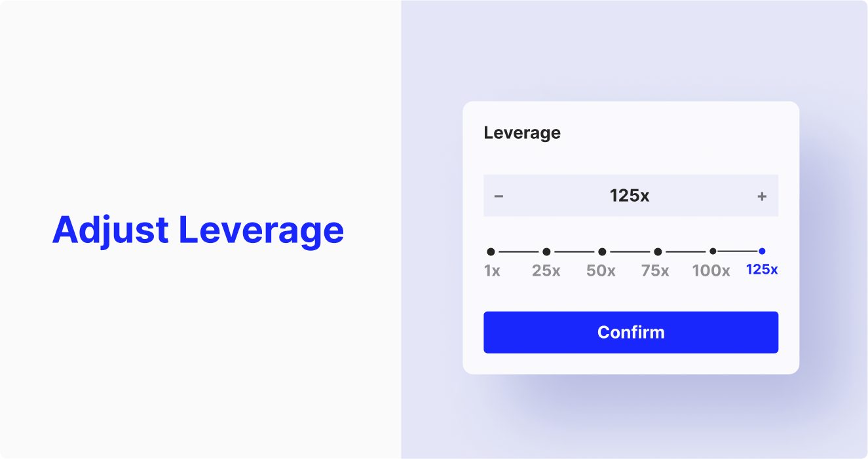The height and width of the screenshot is (459, 868).
Task: Click the 125x leverage value field
Action: (631, 195)
